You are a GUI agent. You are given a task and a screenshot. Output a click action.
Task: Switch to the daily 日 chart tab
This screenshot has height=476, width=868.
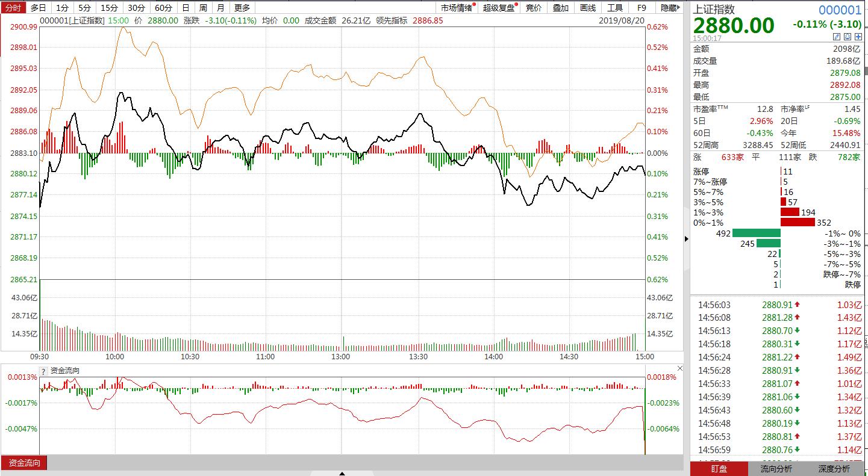186,8
